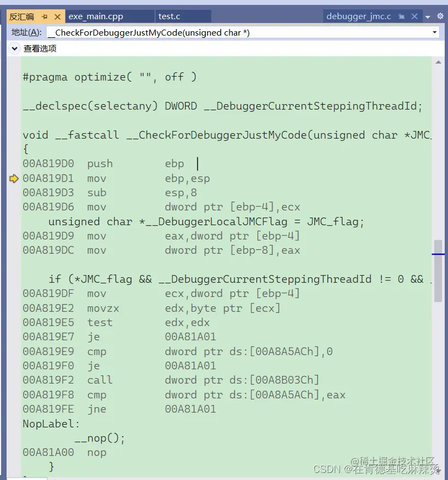Click the 00A819E2 movzx instruction
The image size is (448, 480).
click(x=152, y=308)
